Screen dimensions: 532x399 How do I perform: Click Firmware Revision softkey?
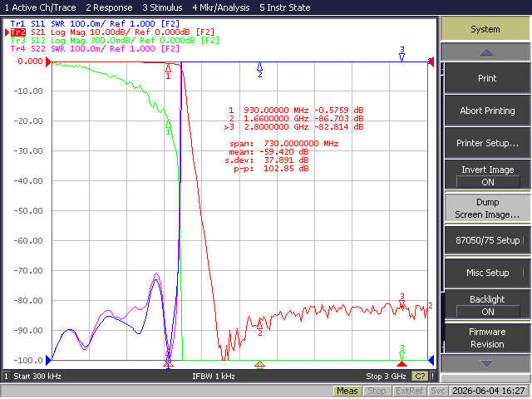(x=487, y=338)
